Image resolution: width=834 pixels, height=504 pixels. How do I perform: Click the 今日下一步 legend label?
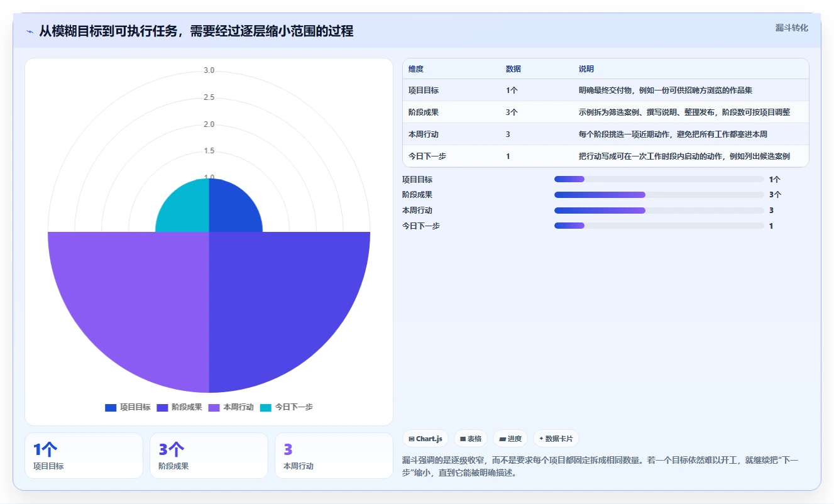[x=294, y=407]
